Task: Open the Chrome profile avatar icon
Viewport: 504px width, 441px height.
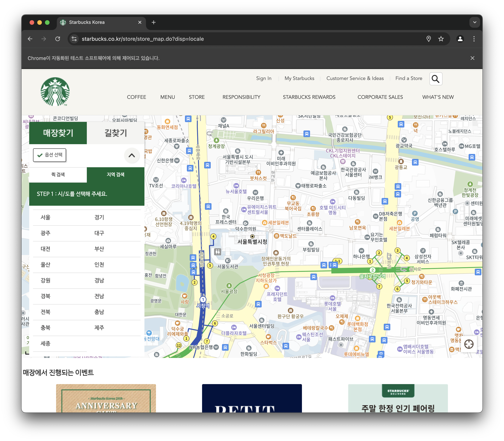Action: (x=460, y=39)
